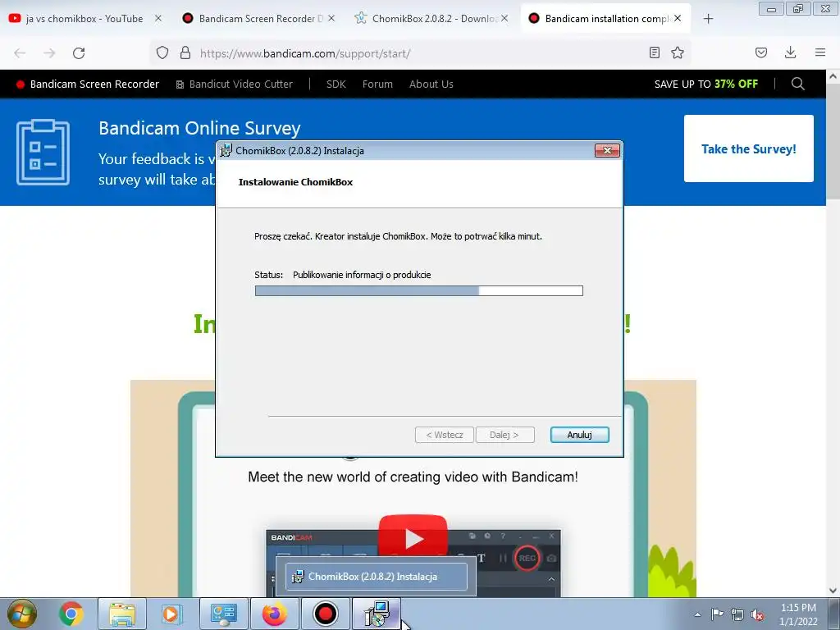Open Bandicam recorder from the taskbar
This screenshot has width=840, height=630.
coord(325,614)
